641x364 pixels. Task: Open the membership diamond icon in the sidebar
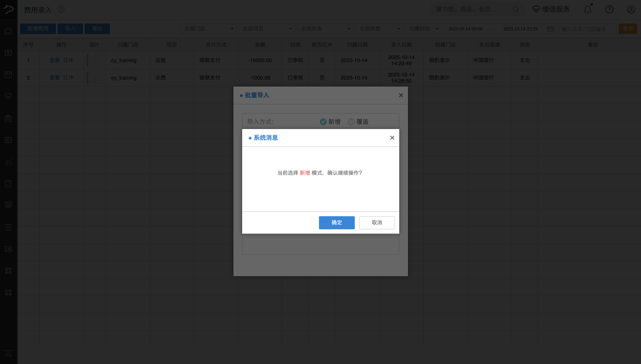(8, 97)
